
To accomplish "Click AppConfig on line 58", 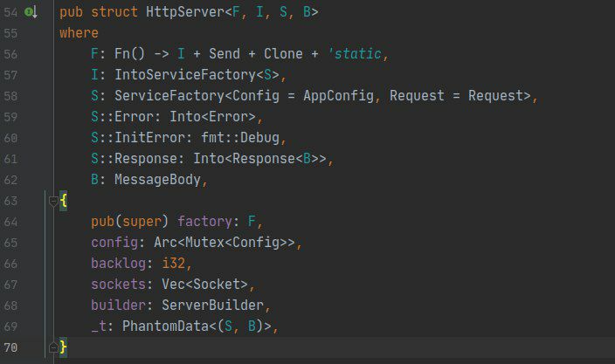I will 338,96.
